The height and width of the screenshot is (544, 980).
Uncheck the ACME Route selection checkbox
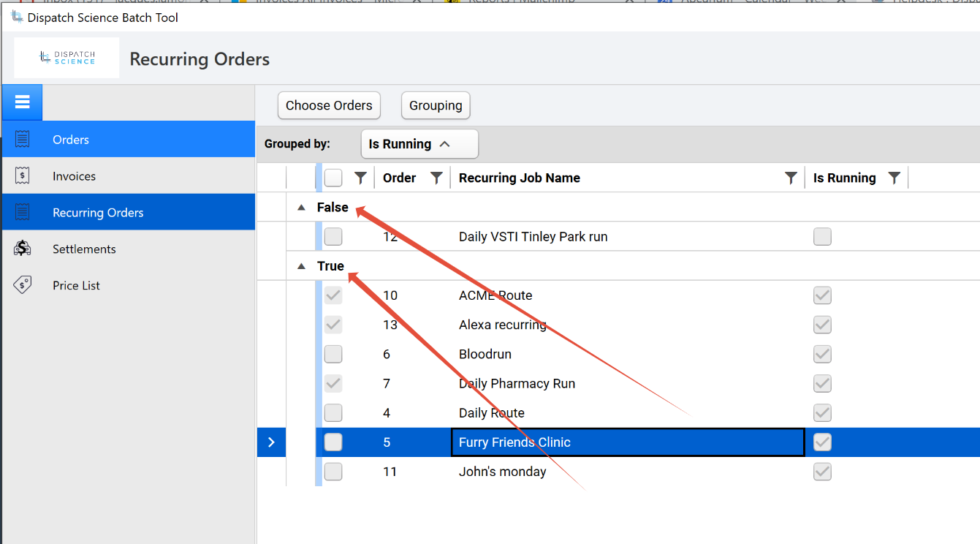[x=333, y=295]
